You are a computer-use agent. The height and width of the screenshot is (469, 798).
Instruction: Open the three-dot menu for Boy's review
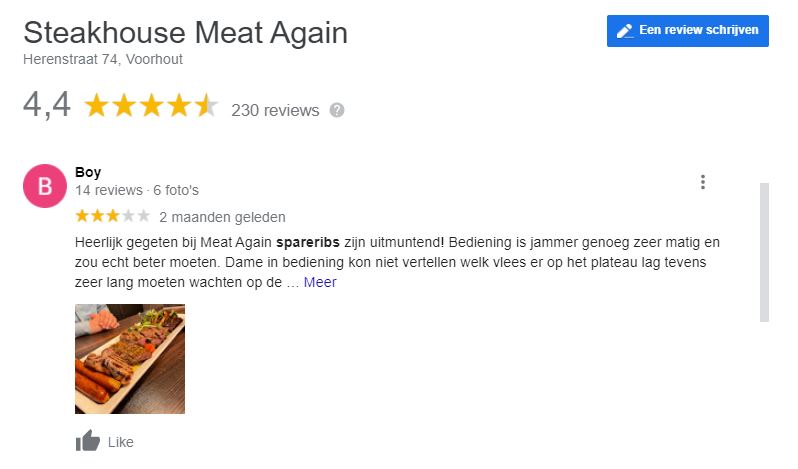[x=703, y=182]
